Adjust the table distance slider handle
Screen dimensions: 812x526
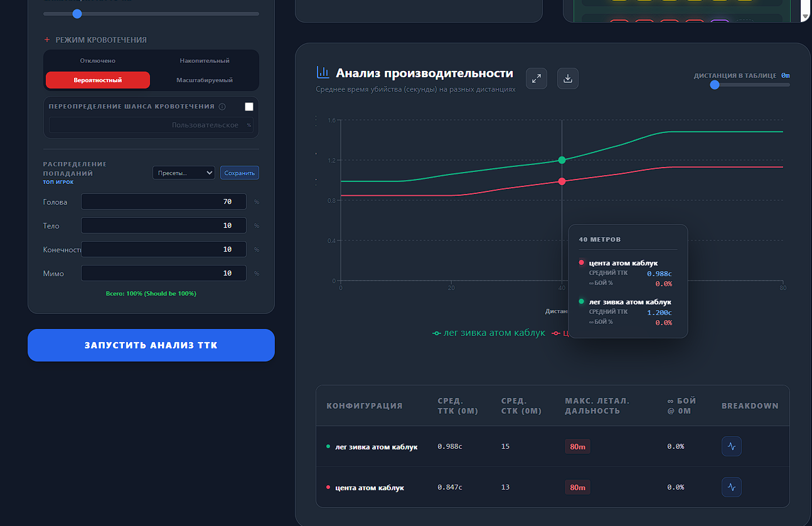click(715, 85)
